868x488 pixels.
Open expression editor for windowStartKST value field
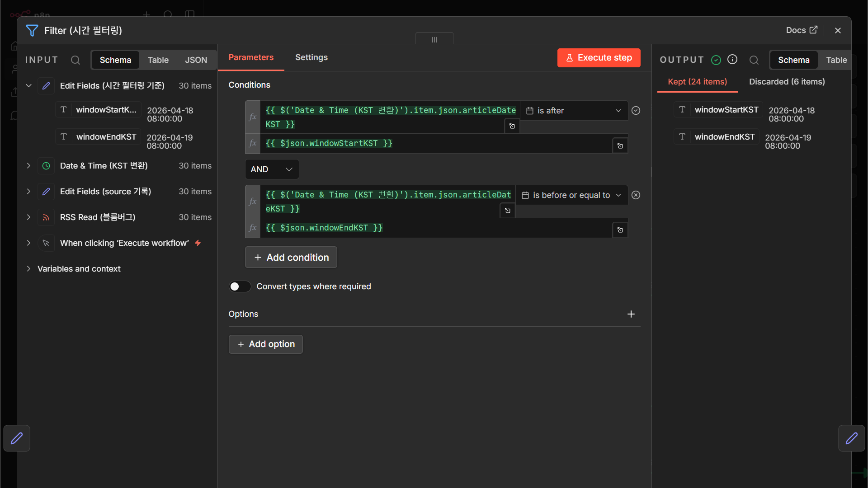tap(620, 146)
